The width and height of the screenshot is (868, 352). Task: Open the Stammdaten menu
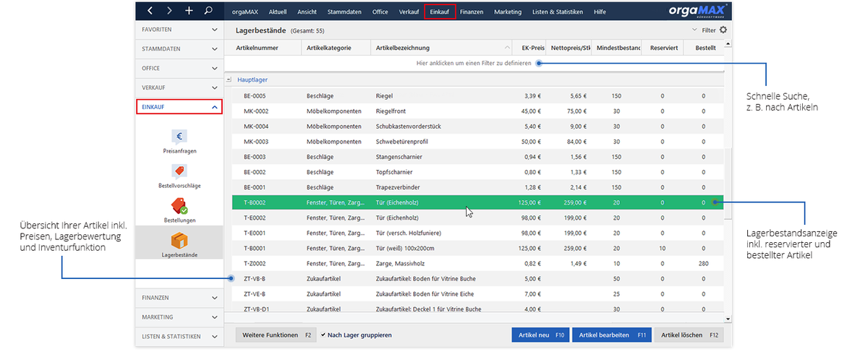(344, 12)
